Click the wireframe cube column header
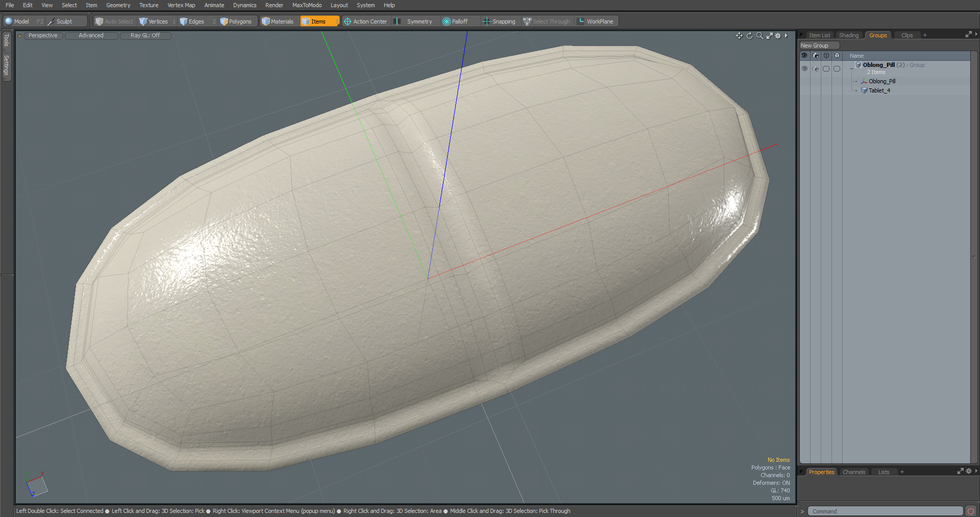 tap(826, 56)
